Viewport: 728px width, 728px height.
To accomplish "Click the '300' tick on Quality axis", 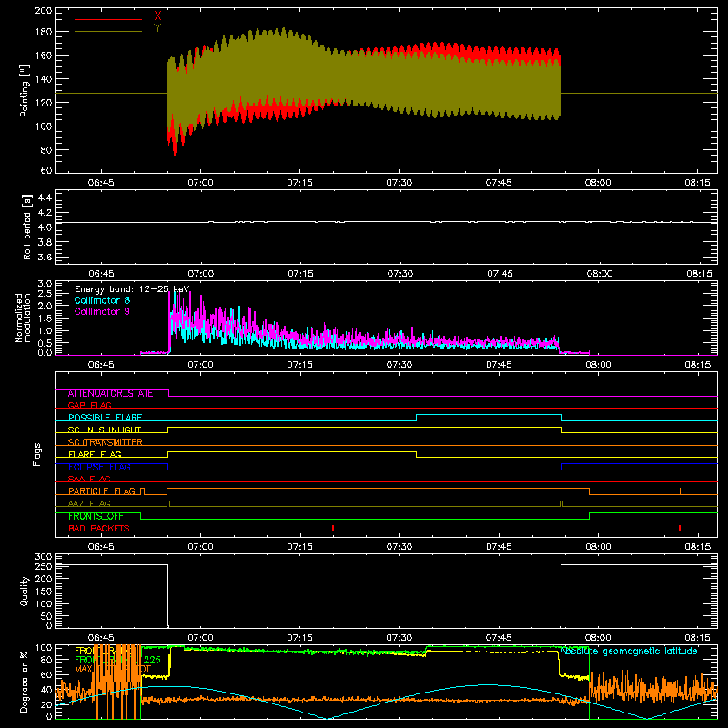I will pyautogui.click(x=44, y=557).
